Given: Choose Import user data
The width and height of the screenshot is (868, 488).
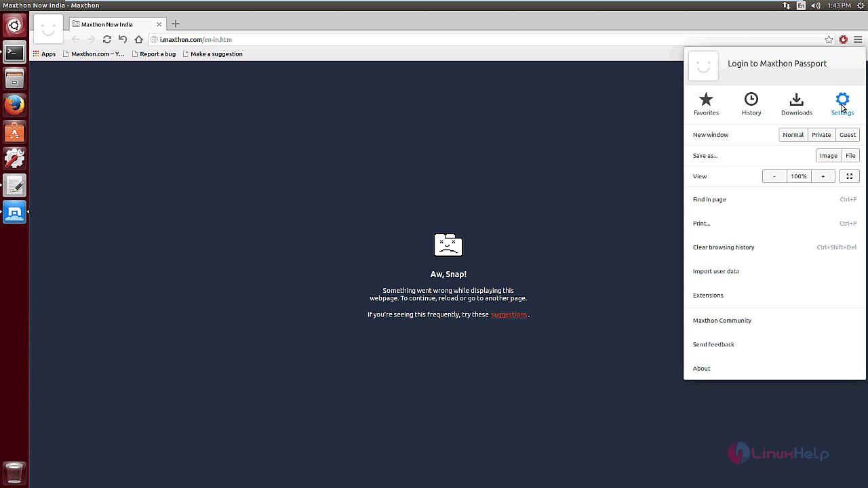Looking at the screenshot, I should coord(774,271).
